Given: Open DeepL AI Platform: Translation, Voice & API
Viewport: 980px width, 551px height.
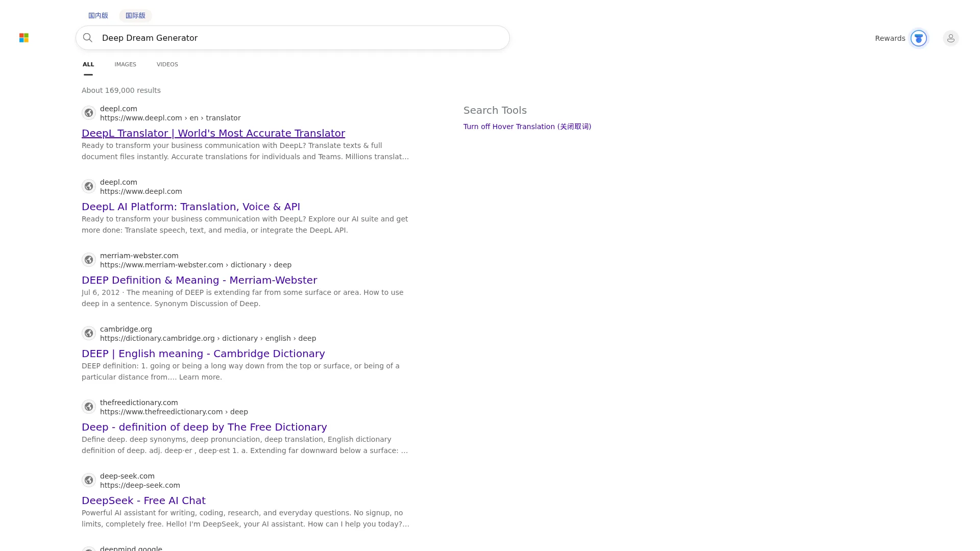Looking at the screenshot, I should pyautogui.click(x=191, y=207).
